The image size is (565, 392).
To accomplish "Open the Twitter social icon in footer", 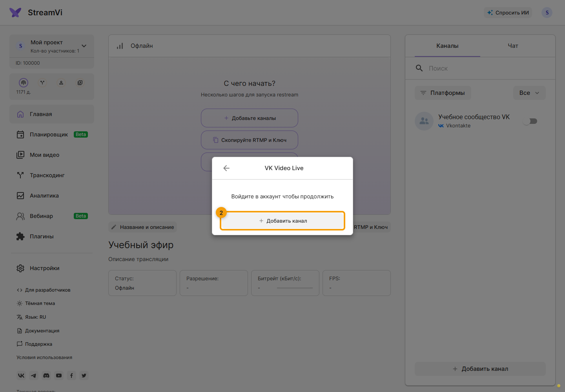I will point(84,376).
